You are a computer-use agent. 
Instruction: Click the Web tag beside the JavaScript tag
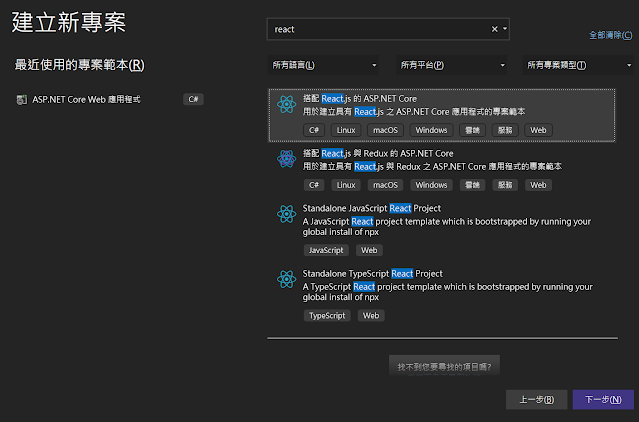click(x=369, y=251)
